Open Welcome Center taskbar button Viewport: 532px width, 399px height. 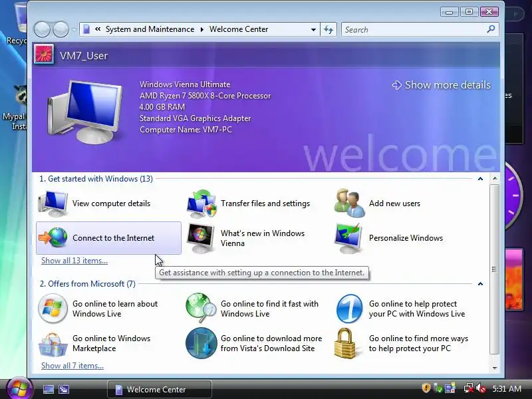tap(160, 389)
